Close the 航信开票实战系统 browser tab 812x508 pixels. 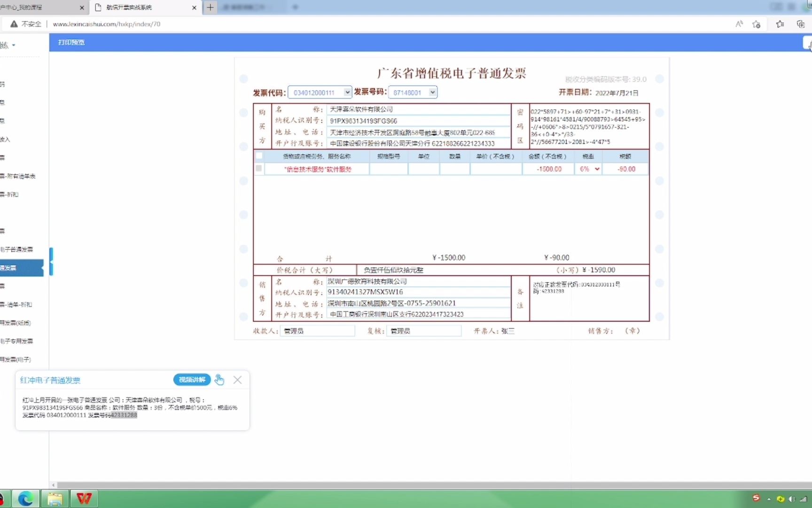click(x=194, y=8)
